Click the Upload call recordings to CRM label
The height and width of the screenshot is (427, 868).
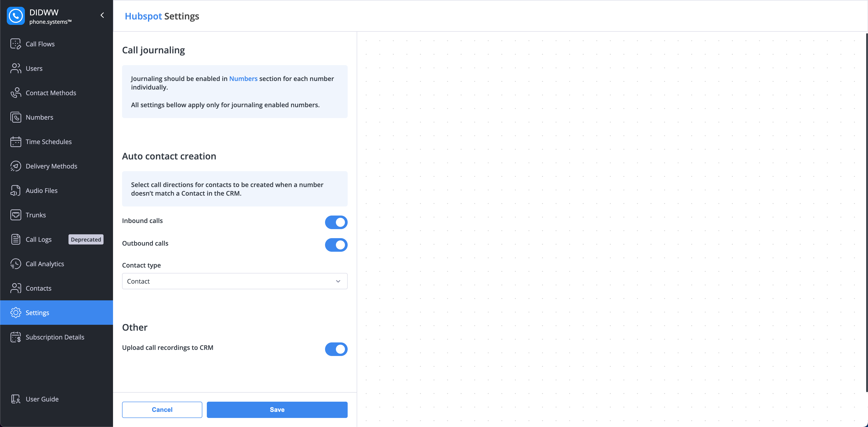(167, 347)
